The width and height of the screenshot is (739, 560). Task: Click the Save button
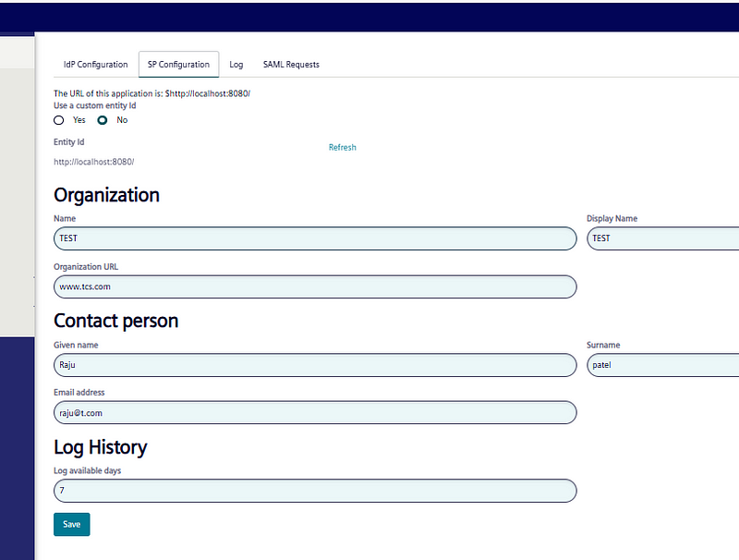(72, 524)
